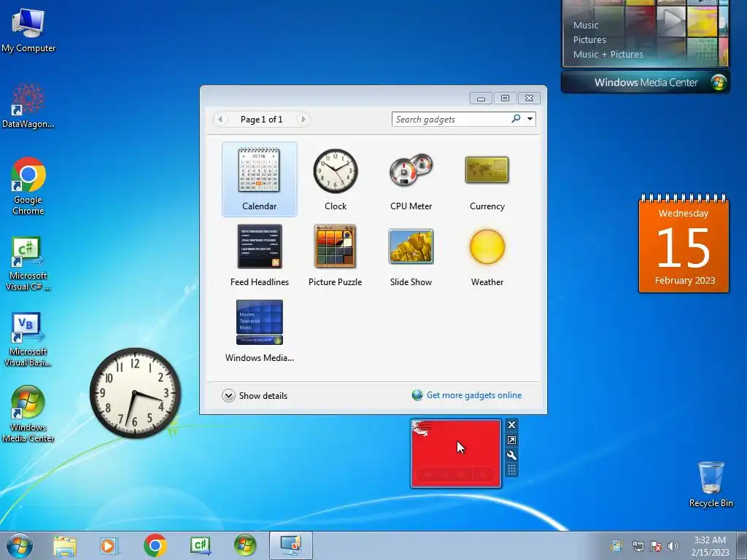Minimize the gadget gallery window

[x=481, y=98]
